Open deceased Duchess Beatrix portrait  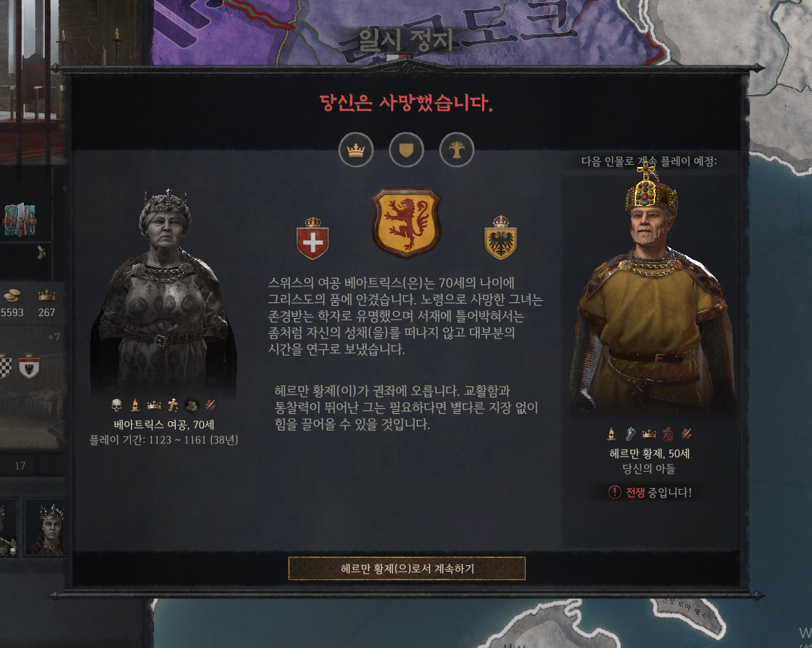point(163,292)
